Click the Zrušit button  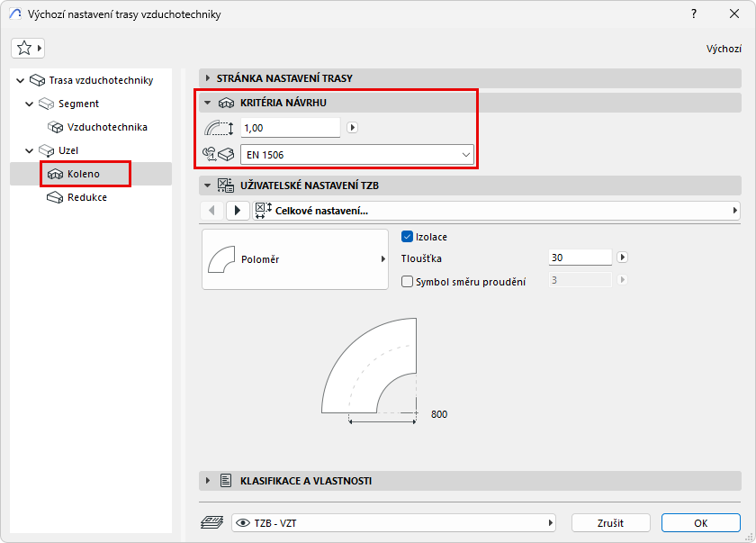(611, 523)
